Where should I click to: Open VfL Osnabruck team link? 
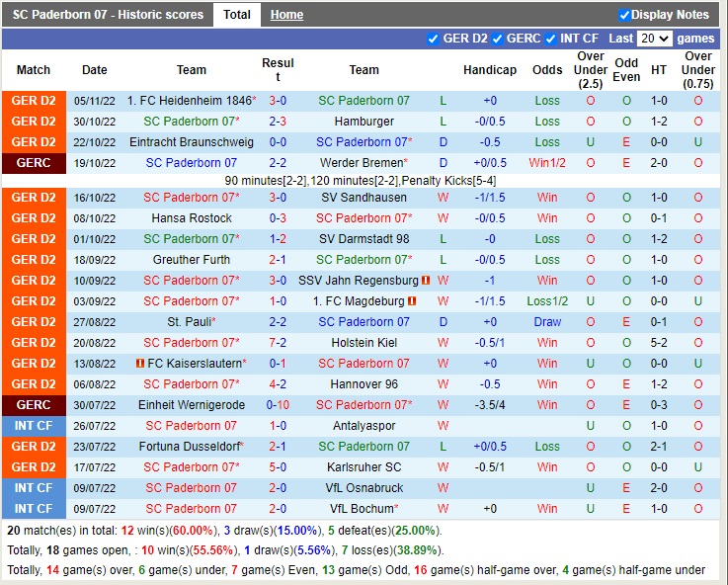(x=364, y=488)
